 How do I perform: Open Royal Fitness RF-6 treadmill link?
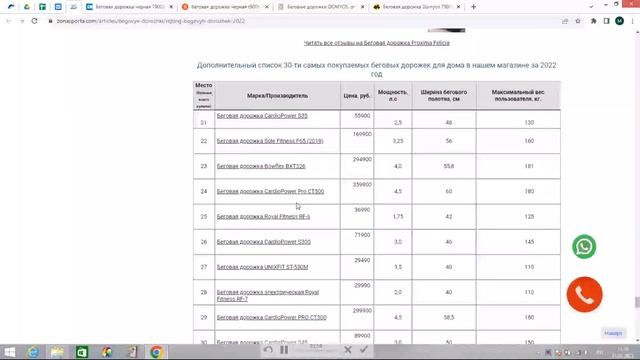[x=263, y=216]
